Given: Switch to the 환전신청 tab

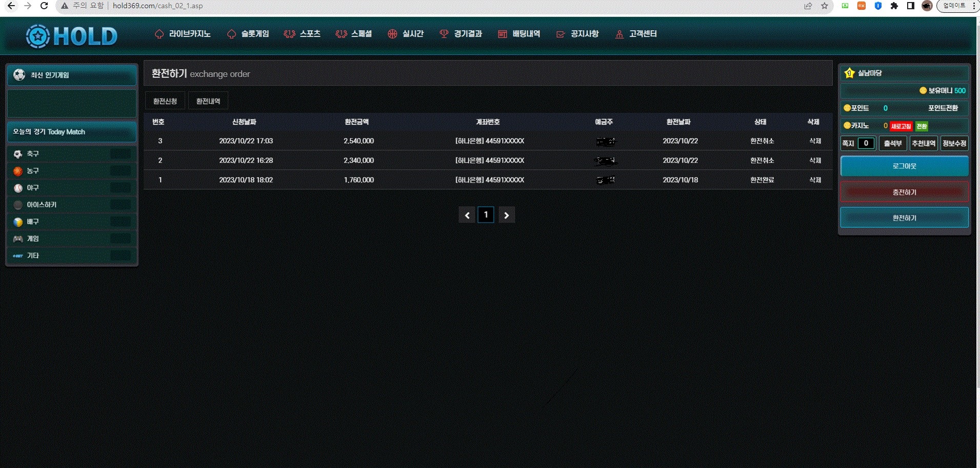Looking at the screenshot, I should [165, 101].
